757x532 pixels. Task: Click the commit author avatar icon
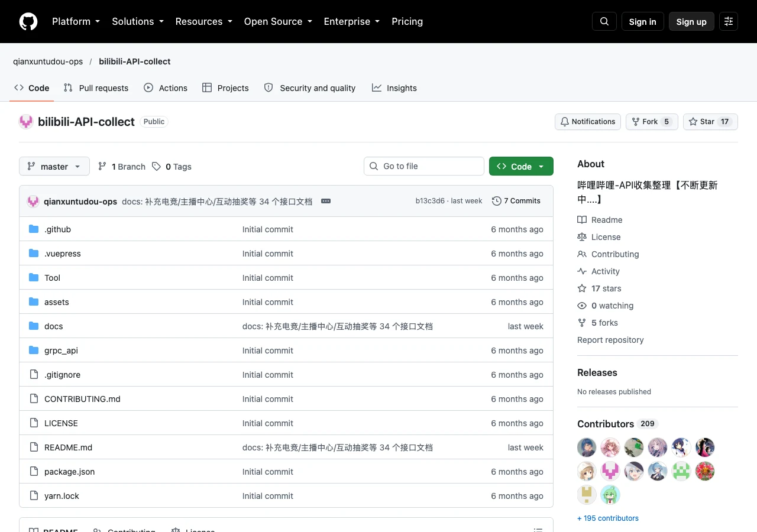click(x=33, y=201)
